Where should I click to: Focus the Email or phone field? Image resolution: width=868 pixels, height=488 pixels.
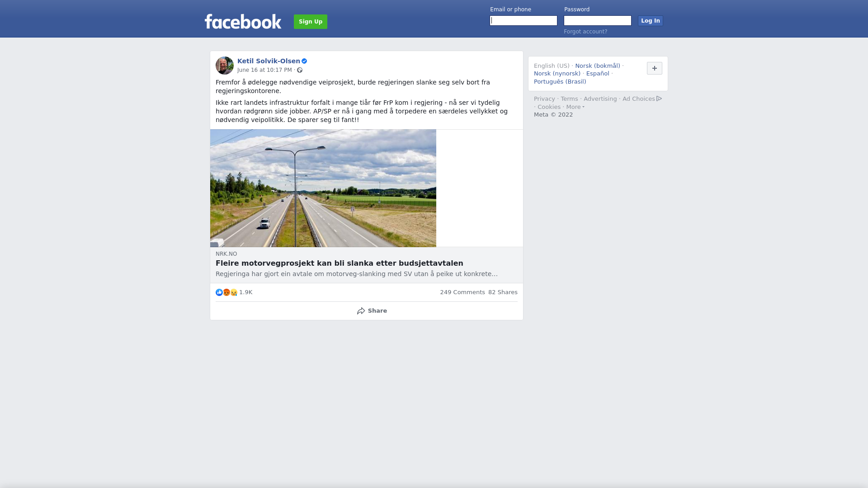pyautogui.click(x=524, y=21)
